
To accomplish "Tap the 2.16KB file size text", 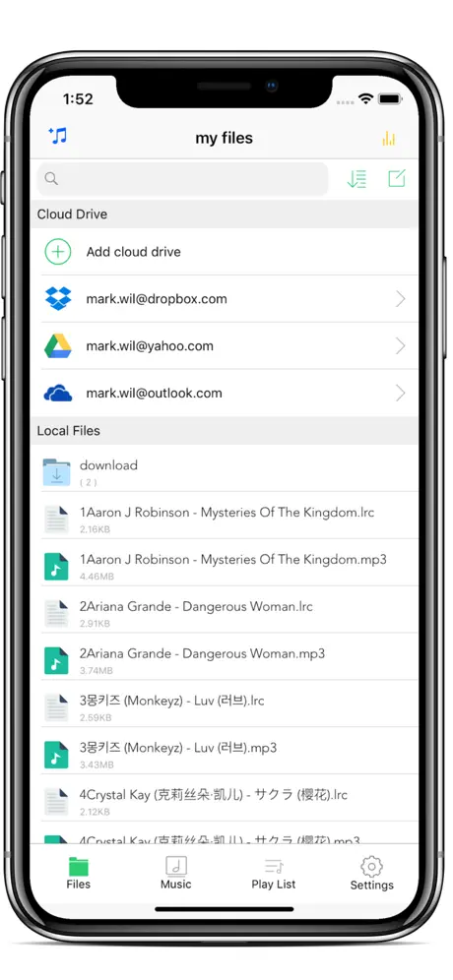I will [96, 530].
